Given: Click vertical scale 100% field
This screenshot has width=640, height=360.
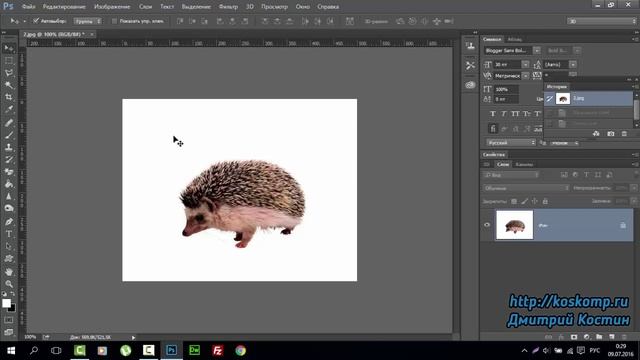Looking at the screenshot, I should point(506,89).
